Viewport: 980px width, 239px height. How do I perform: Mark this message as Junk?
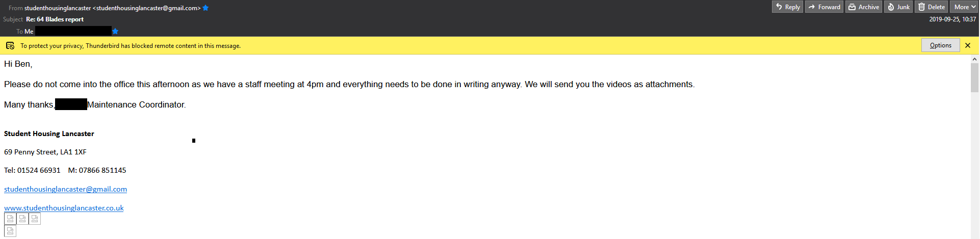click(x=898, y=7)
